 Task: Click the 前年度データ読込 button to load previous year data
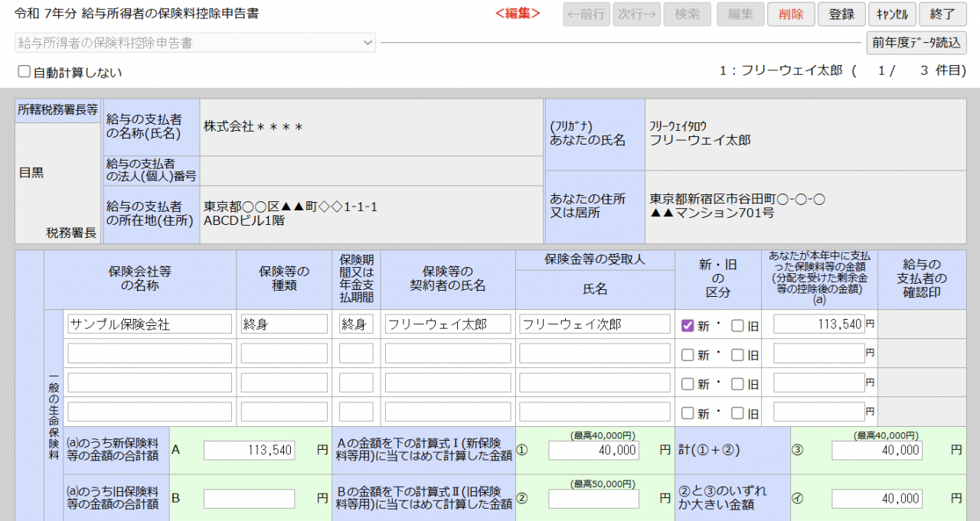coord(916,43)
